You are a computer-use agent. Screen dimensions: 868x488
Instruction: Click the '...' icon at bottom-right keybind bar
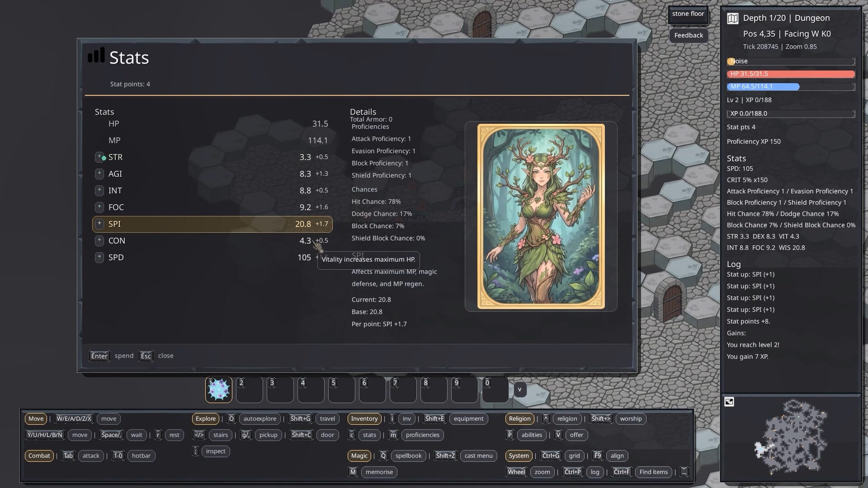coord(684,472)
